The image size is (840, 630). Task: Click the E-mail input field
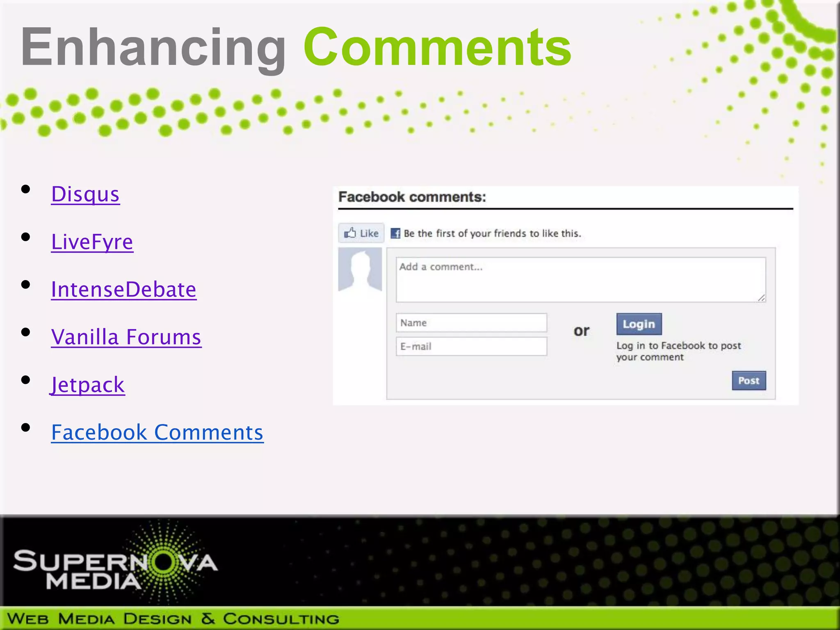tap(471, 347)
